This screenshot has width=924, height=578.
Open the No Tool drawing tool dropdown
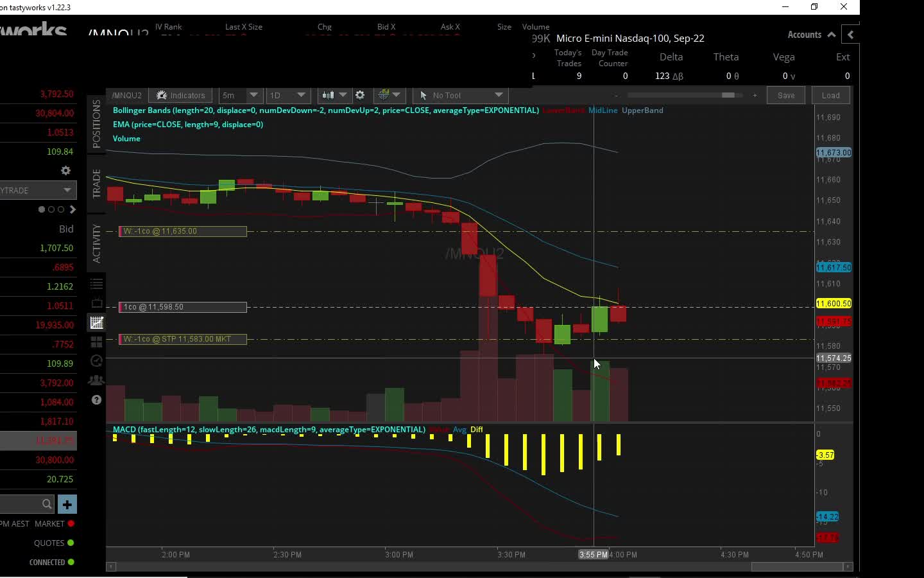click(x=460, y=95)
